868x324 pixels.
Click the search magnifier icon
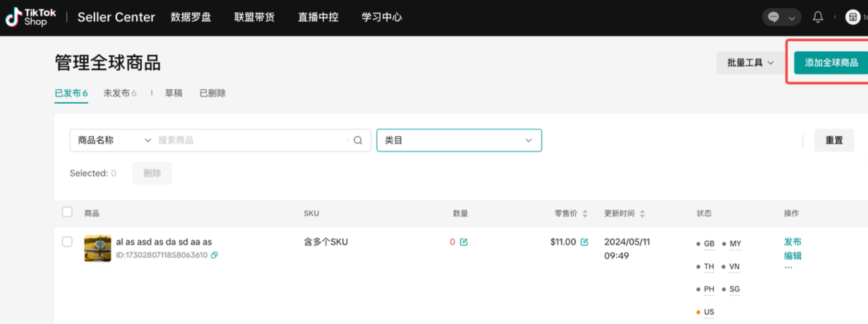358,140
